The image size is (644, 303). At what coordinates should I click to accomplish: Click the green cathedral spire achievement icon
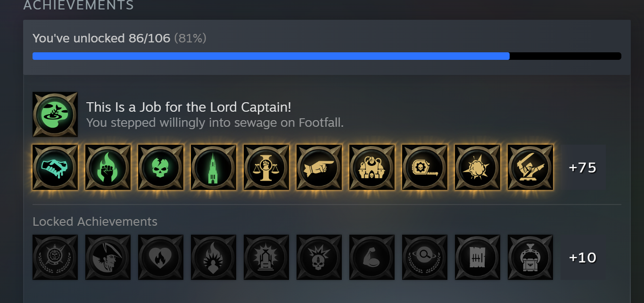214,167
